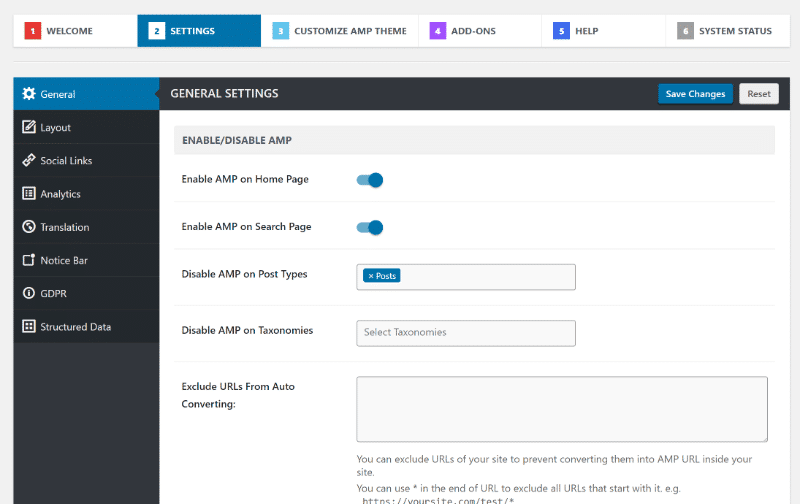Click the Translation globe icon
The image size is (800, 504).
[x=29, y=227]
